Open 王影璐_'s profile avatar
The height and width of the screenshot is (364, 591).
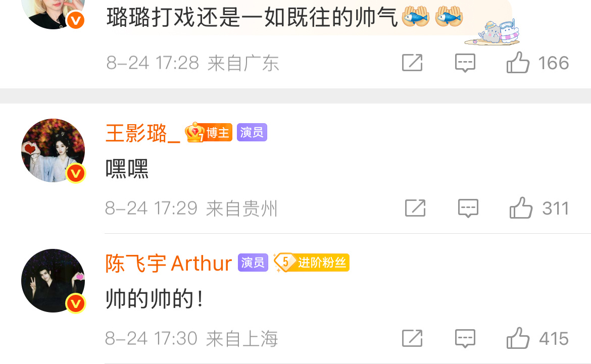point(53,151)
